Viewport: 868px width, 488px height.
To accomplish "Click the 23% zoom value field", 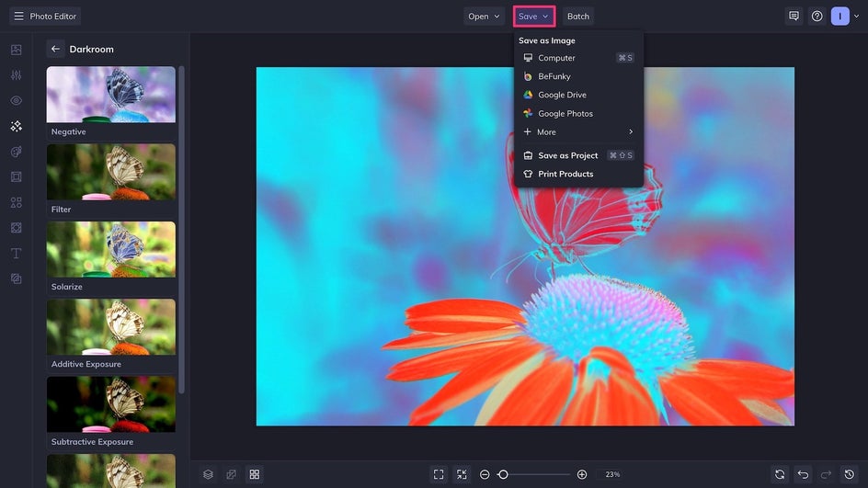I will 612,474.
